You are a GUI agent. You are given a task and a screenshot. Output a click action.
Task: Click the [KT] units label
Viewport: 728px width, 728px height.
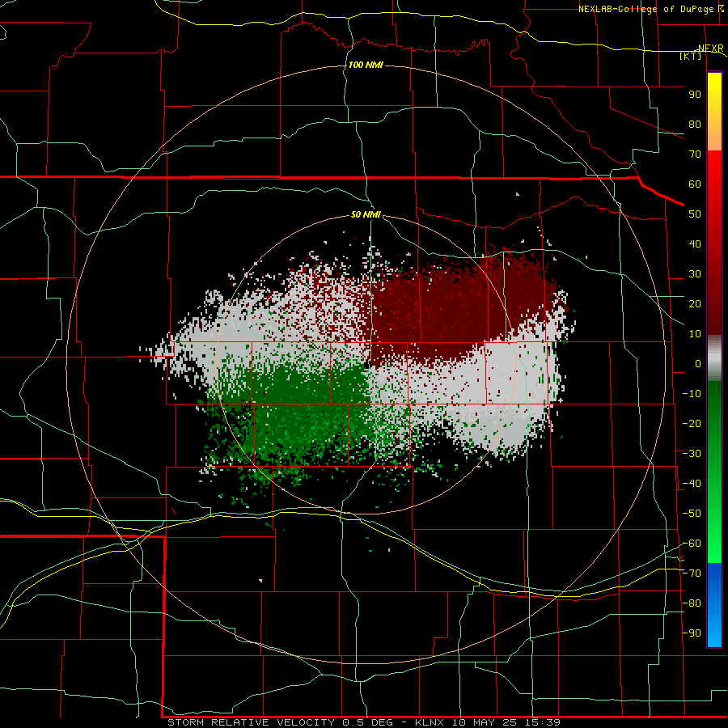[x=691, y=56]
